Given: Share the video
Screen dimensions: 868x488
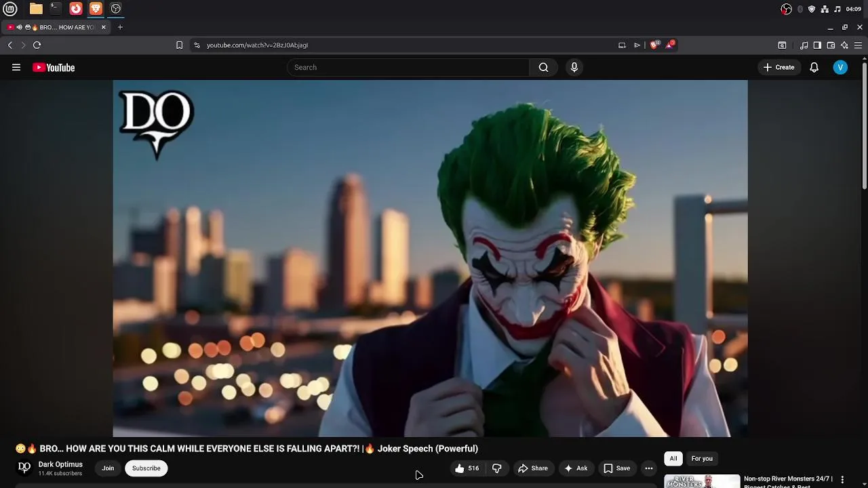Looking at the screenshot, I should coord(533,468).
